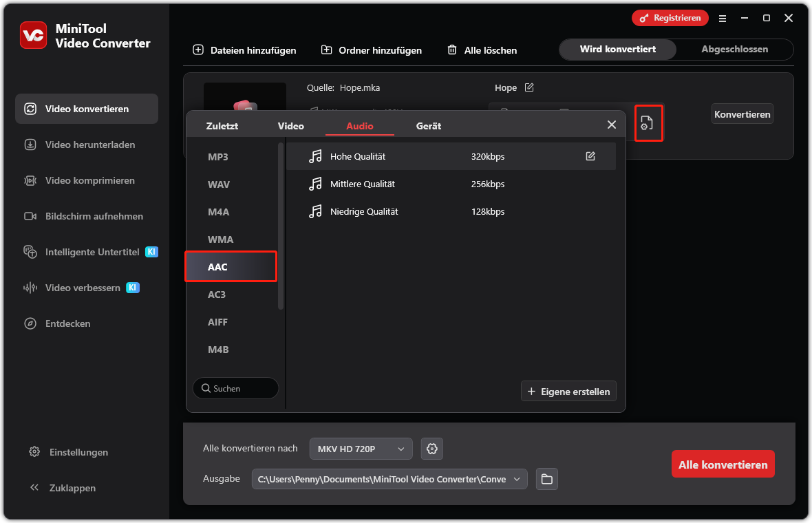Open Einstellungen in sidebar
This screenshot has height=523, width=812.
tap(68, 452)
